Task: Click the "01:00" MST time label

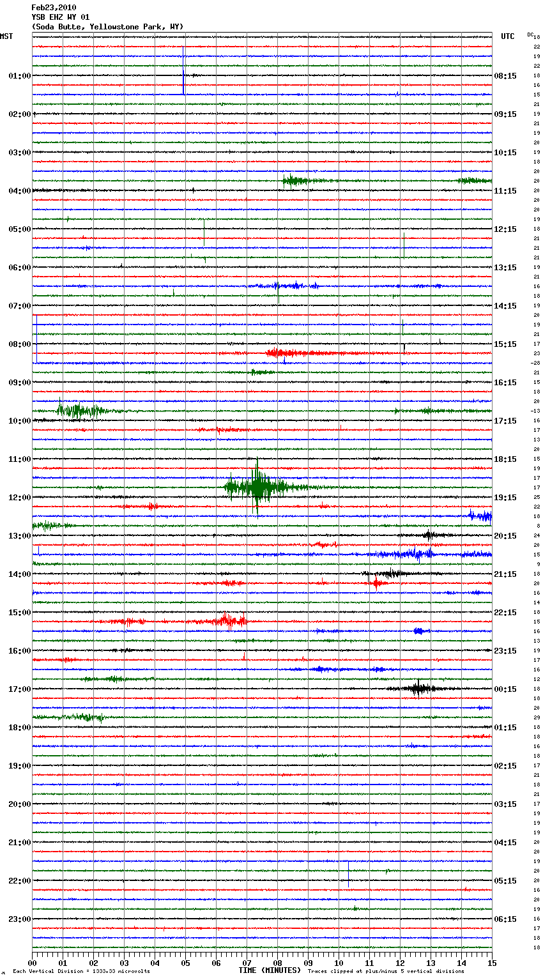Action: [20, 76]
